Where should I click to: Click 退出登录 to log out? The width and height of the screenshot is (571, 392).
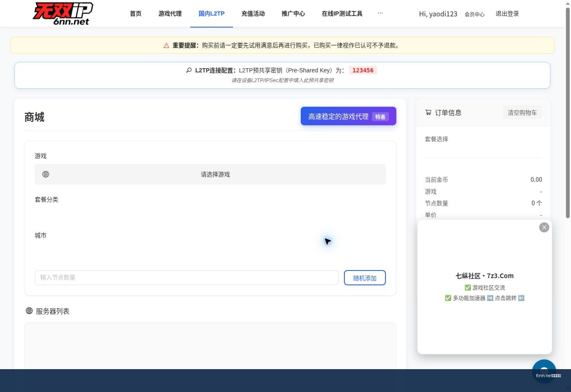point(507,14)
